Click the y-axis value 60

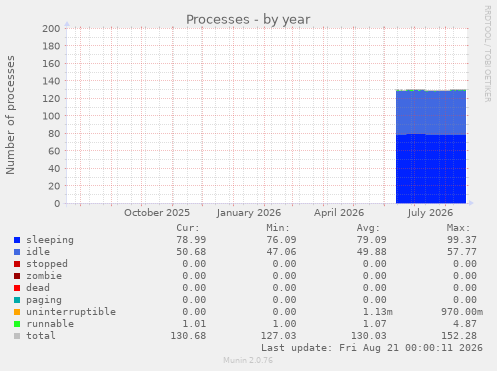(54, 151)
